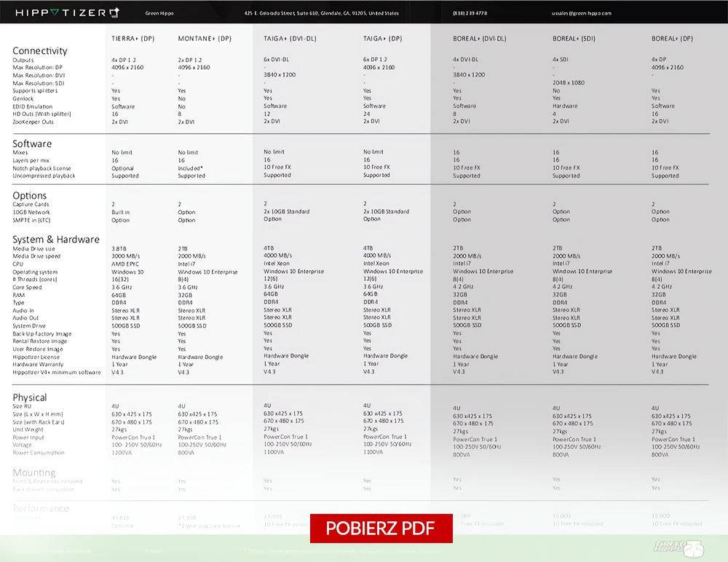Screen dimensions: 728x562
Task: Select the Media Drive speed row label
Action: click(x=36, y=256)
